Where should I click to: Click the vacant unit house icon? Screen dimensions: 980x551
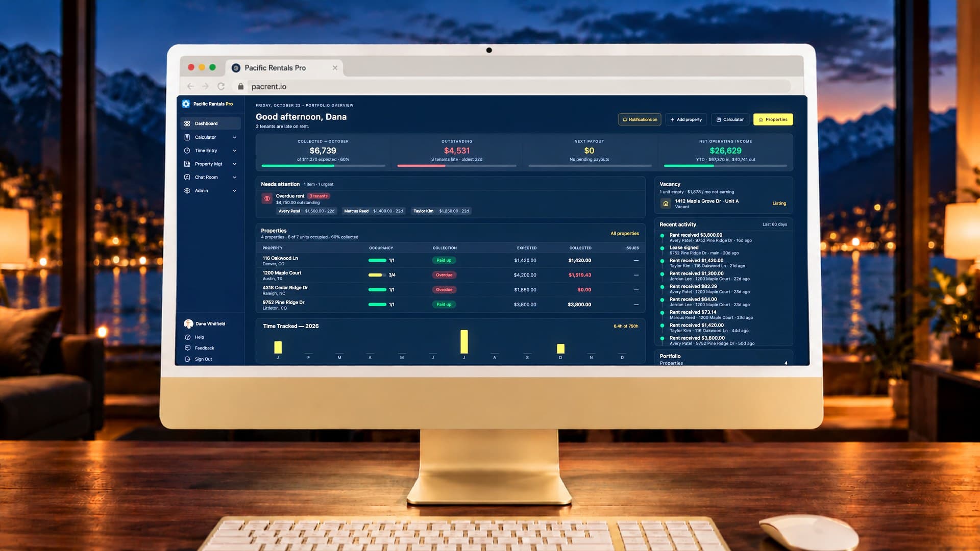pyautogui.click(x=666, y=203)
